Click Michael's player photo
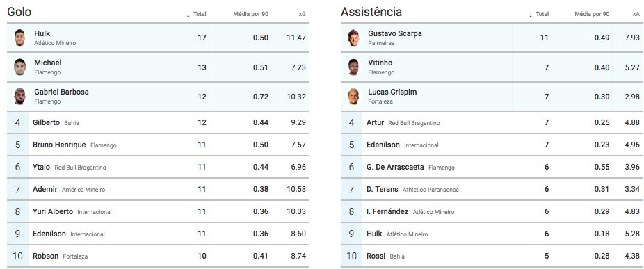 click(x=19, y=67)
